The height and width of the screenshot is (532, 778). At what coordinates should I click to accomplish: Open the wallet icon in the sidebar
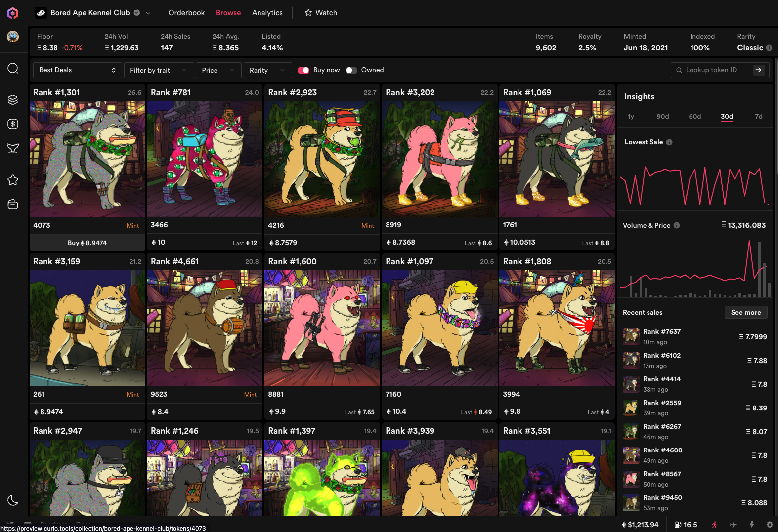coord(13,204)
